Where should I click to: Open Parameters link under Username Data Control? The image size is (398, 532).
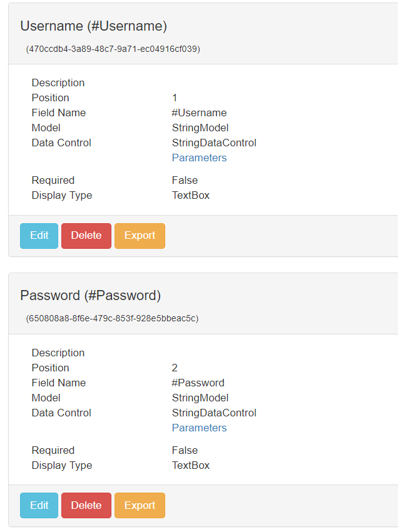pos(199,158)
